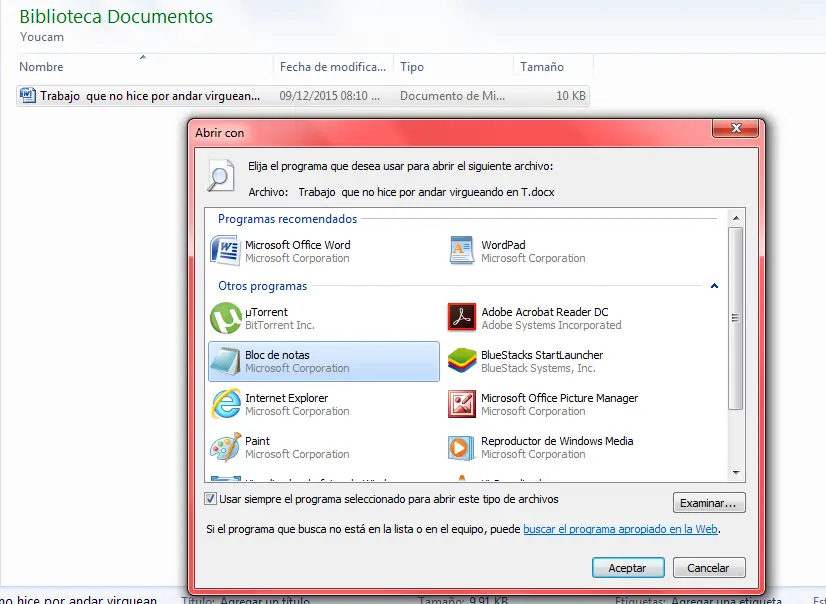Click the Examinar... button

point(709,503)
